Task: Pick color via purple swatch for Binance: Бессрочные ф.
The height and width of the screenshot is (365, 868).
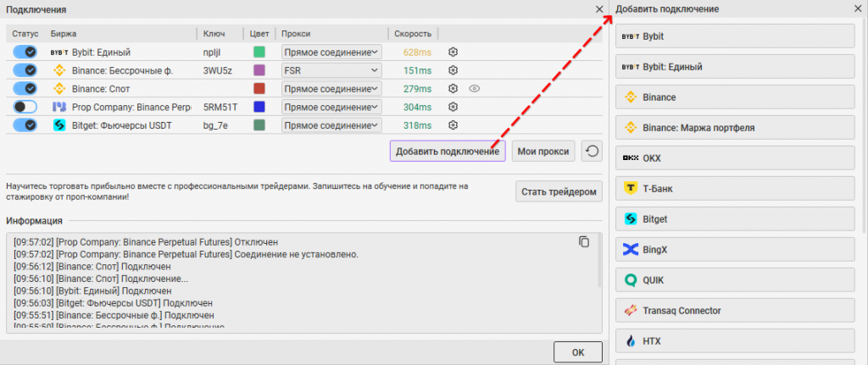Action: pyautogui.click(x=259, y=70)
